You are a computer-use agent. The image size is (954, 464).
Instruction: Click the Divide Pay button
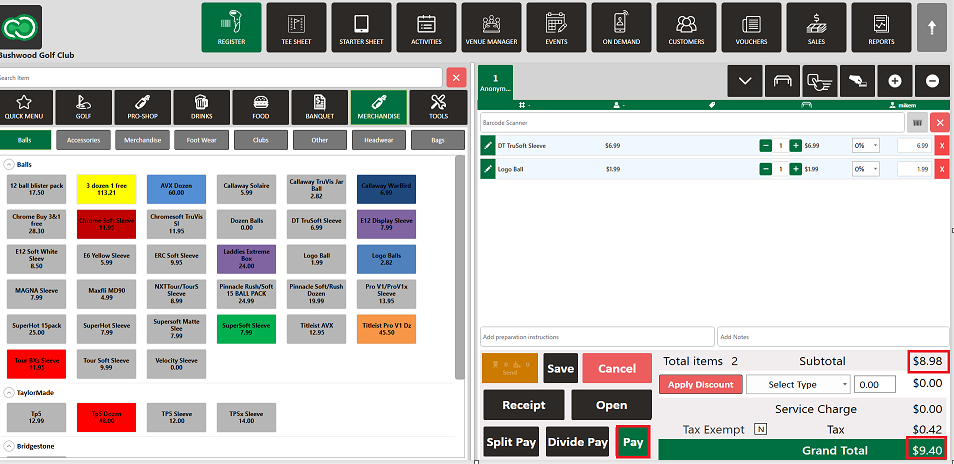(578, 442)
